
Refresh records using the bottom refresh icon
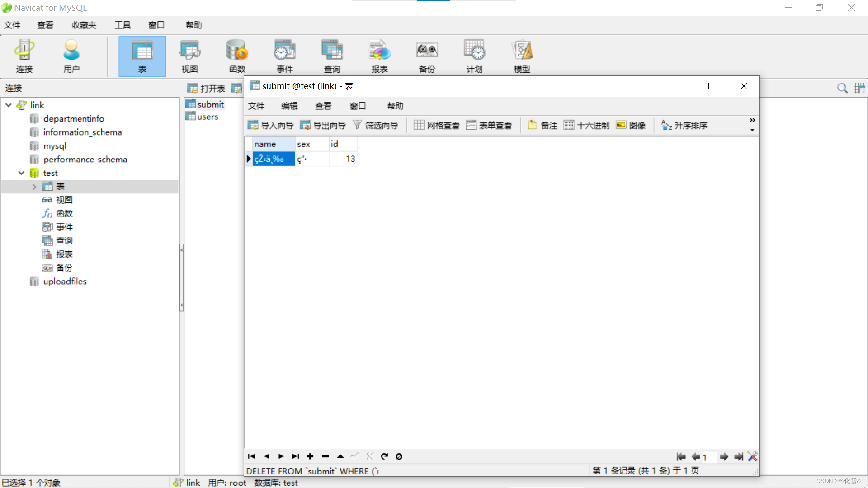384,456
